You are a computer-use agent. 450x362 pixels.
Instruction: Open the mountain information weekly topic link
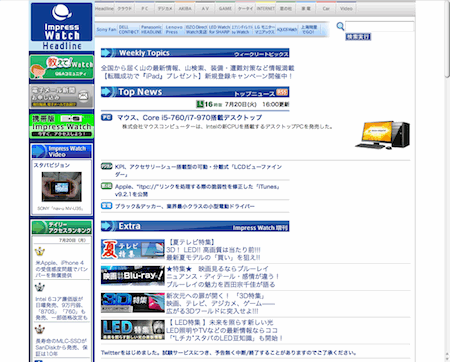click(198, 68)
